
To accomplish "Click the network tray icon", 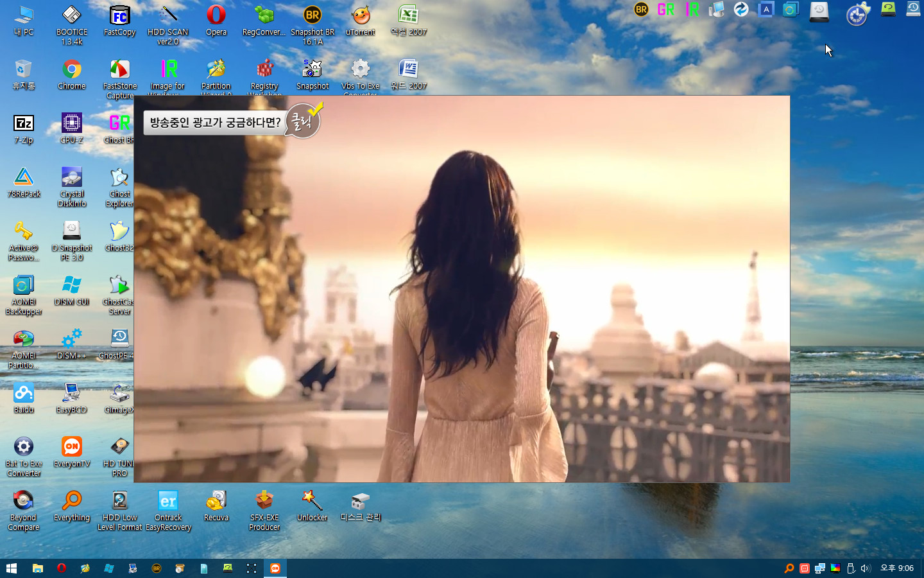I will 820,568.
